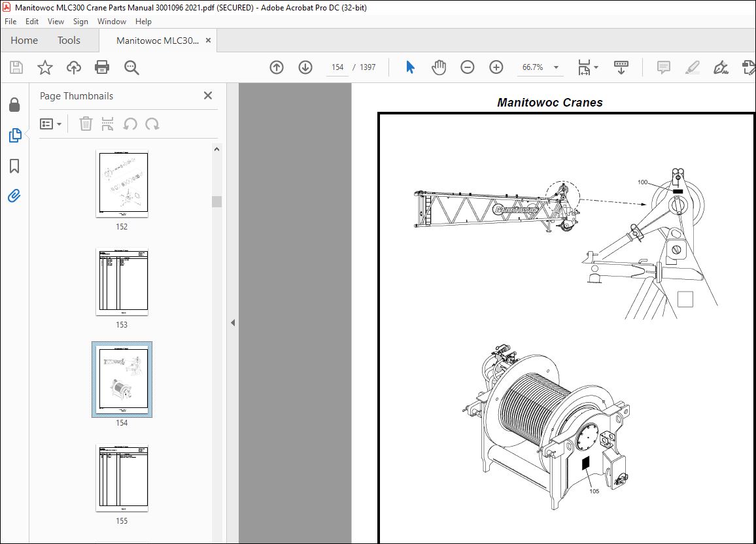
Task: Click the page number field showing 154
Action: pyautogui.click(x=337, y=67)
